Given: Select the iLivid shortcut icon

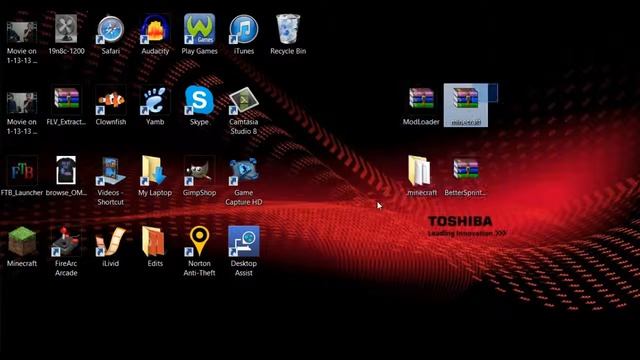Looking at the screenshot, I should [x=111, y=242].
